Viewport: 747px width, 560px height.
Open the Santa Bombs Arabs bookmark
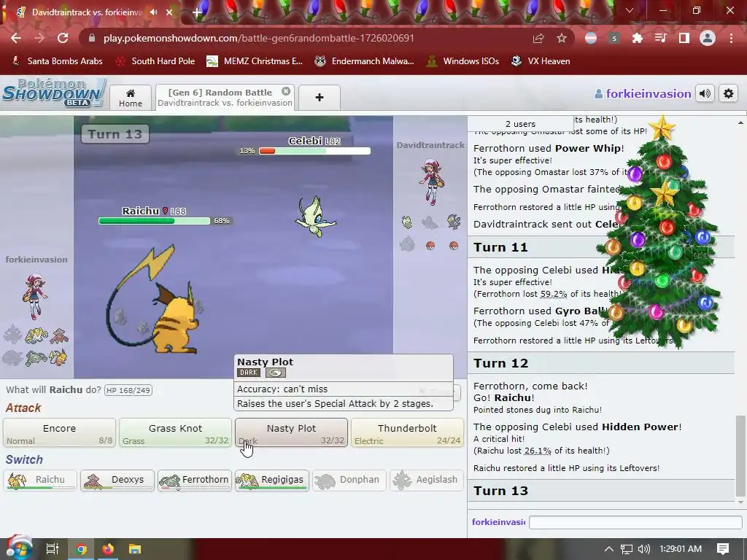coord(57,61)
